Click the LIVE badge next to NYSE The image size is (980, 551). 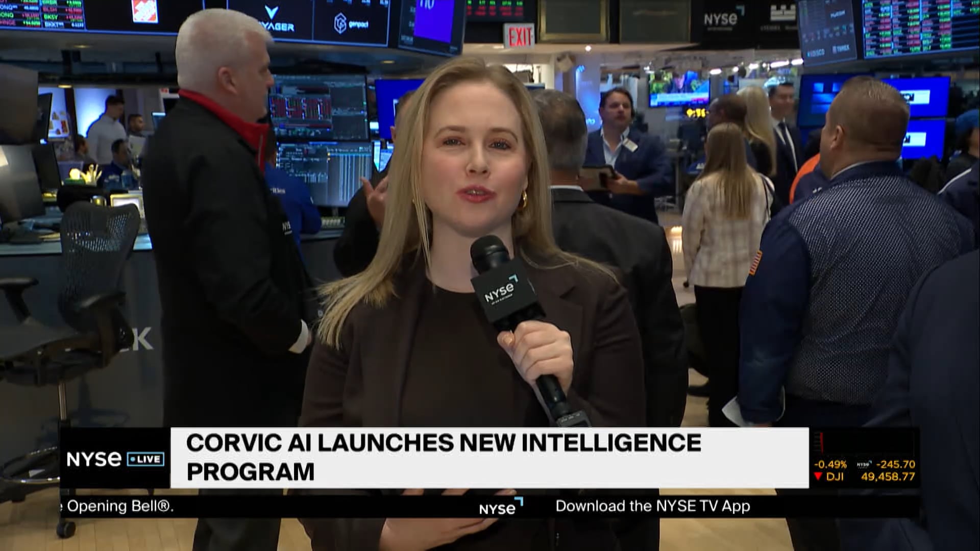coord(145,459)
